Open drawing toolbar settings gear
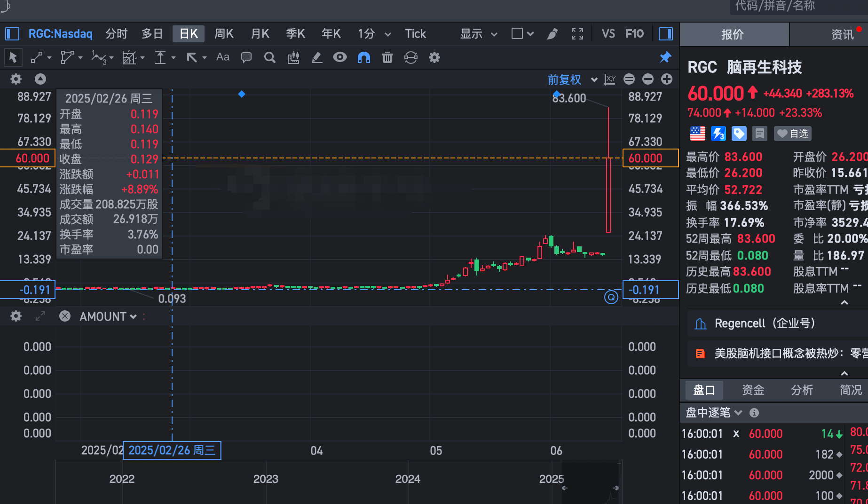Image resolution: width=868 pixels, height=504 pixels. click(434, 57)
